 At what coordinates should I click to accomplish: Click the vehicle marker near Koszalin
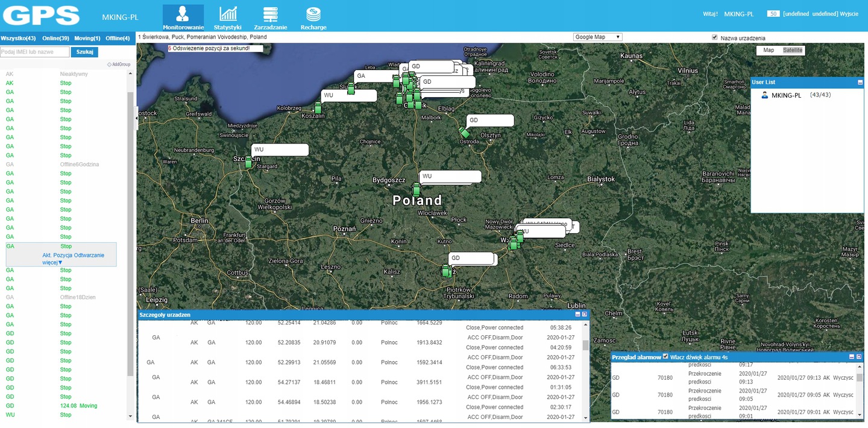point(318,108)
